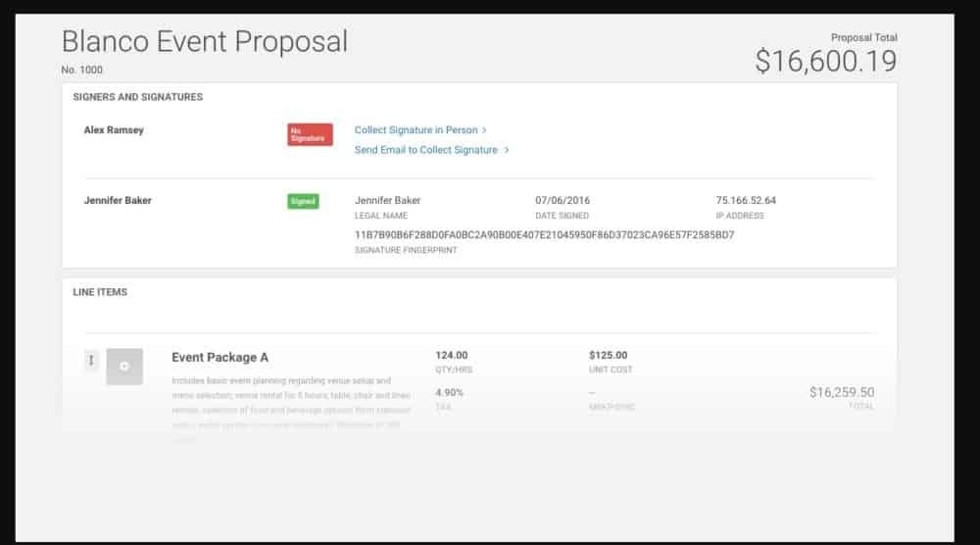Click Send Email to Collect Signature
The image size is (980, 545).
point(425,150)
